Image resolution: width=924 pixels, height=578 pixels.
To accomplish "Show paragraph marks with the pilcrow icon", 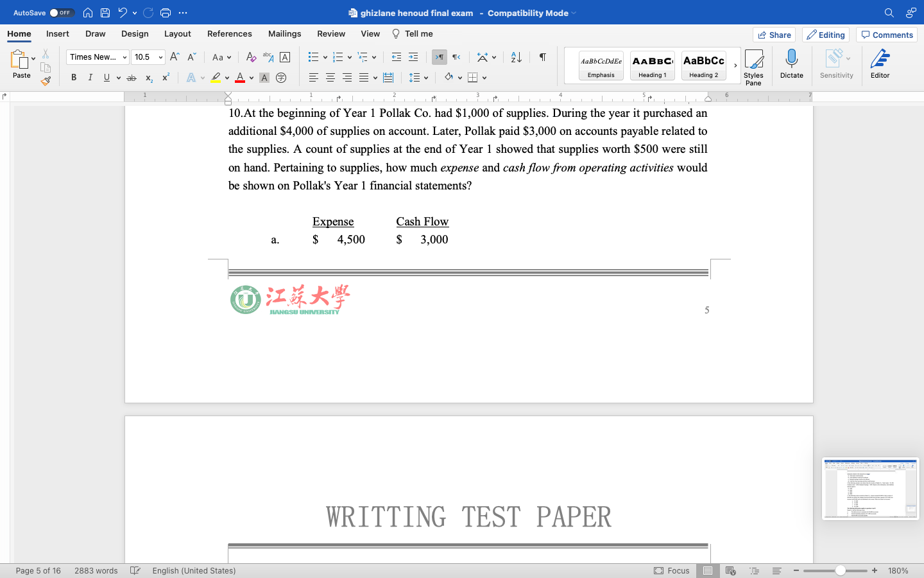I will 542,57.
